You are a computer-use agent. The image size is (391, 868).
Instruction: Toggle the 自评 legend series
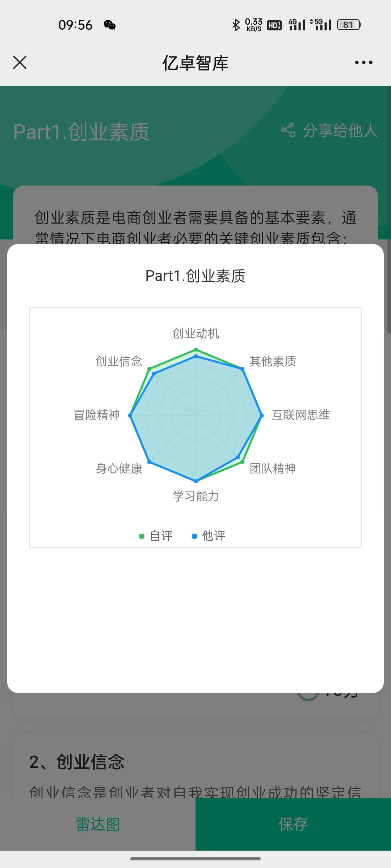156,536
